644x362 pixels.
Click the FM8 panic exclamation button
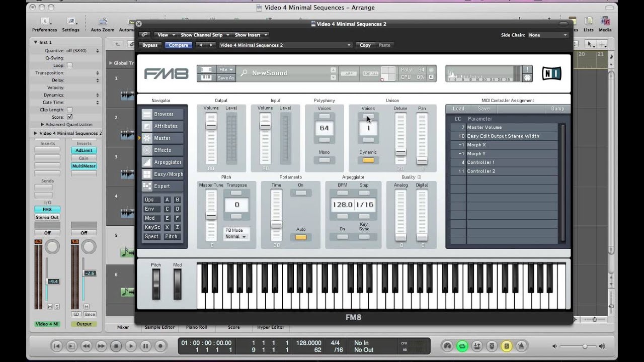coord(527,69)
